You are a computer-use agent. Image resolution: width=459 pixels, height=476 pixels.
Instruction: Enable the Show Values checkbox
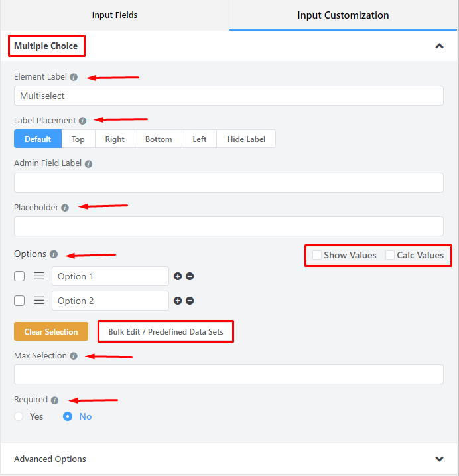tap(317, 255)
